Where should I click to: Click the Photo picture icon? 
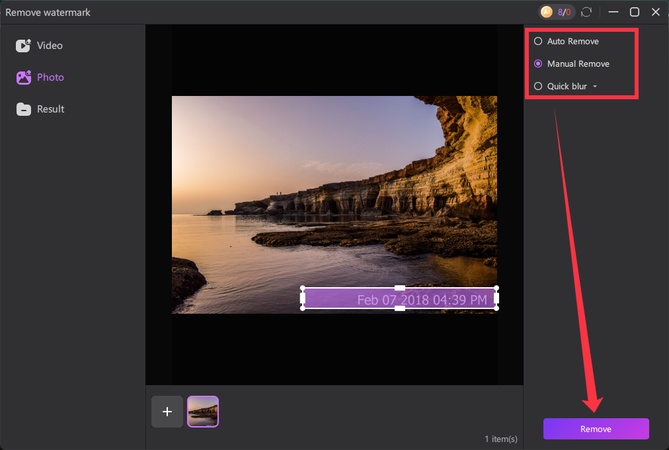tap(23, 77)
